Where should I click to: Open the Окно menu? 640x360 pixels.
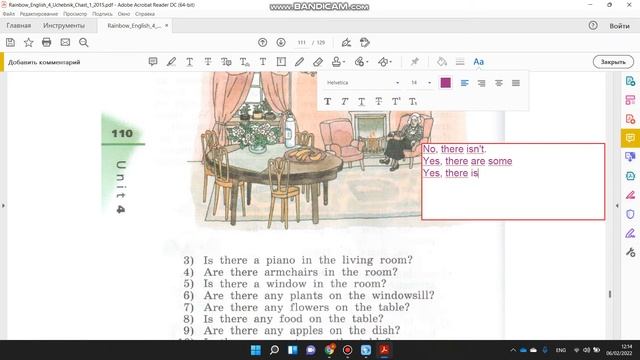coord(124,14)
